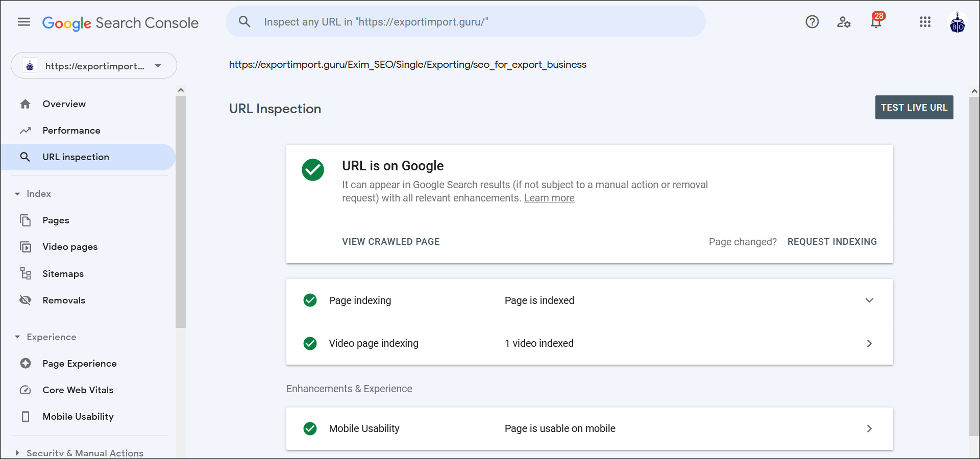Select URL inspection menu item
Screen dimensions: 980x459
[x=88, y=157]
